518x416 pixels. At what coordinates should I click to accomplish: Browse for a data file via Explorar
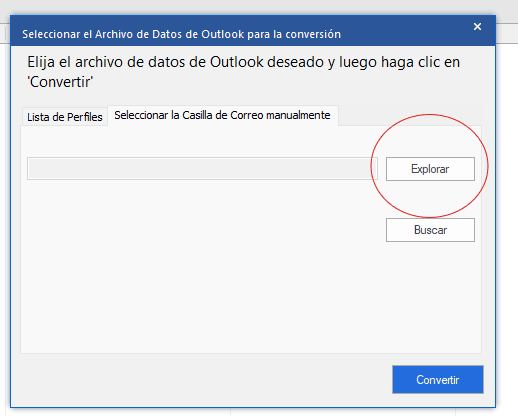[430, 169]
